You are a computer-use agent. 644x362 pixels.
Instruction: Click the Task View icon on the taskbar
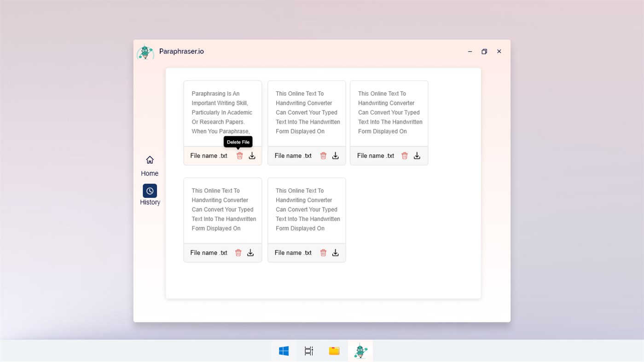coord(308,351)
